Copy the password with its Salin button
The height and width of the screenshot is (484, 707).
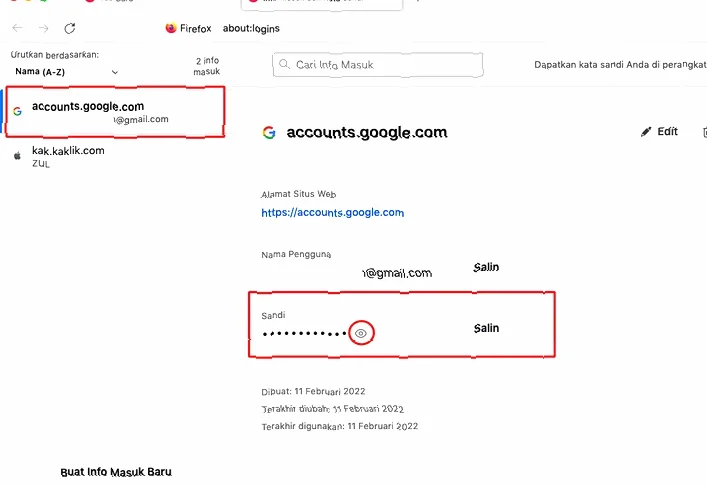pyautogui.click(x=486, y=328)
